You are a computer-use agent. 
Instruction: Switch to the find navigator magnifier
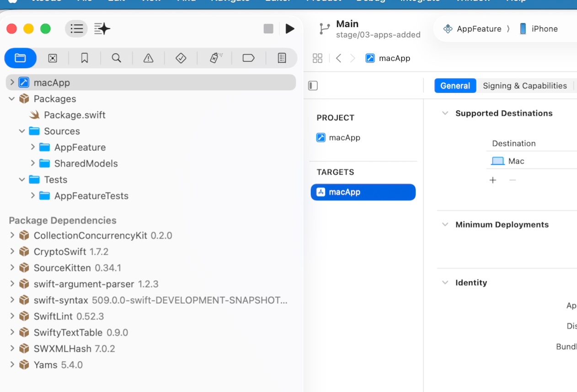117,58
